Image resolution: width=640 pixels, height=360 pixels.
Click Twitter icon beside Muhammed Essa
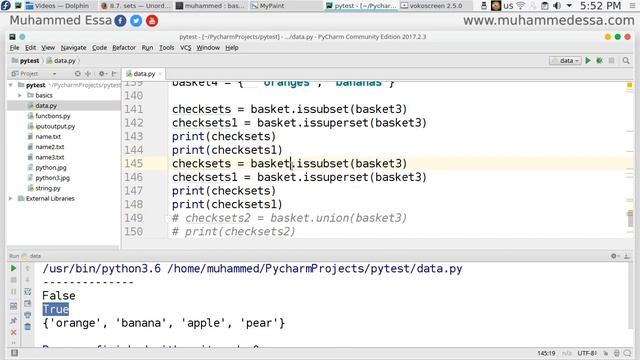coord(136,21)
